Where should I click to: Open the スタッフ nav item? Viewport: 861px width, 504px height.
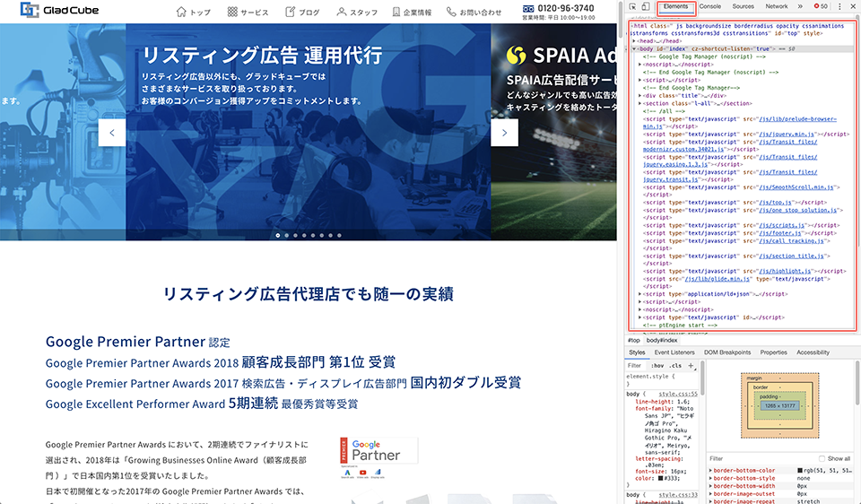coord(357,12)
